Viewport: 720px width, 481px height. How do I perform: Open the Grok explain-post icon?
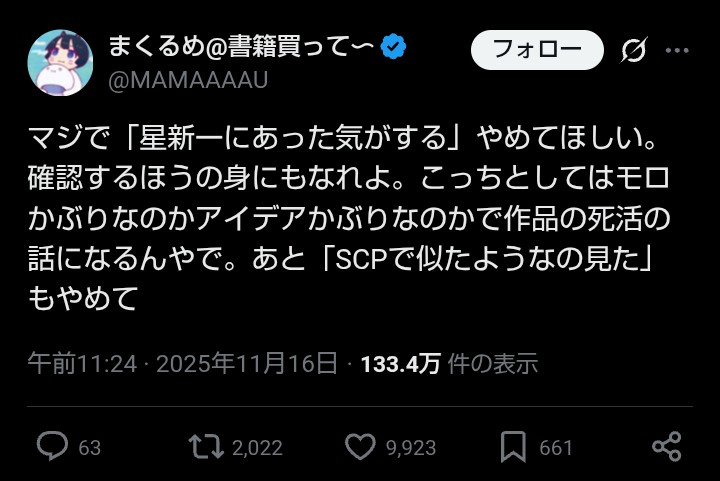(x=634, y=50)
